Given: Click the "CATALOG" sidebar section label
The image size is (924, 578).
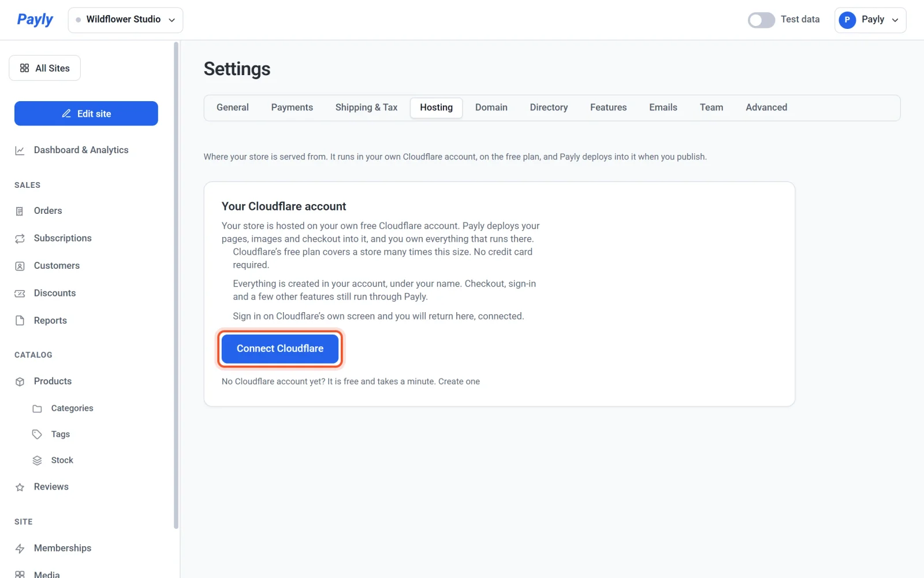Looking at the screenshot, I should point(33,355).
